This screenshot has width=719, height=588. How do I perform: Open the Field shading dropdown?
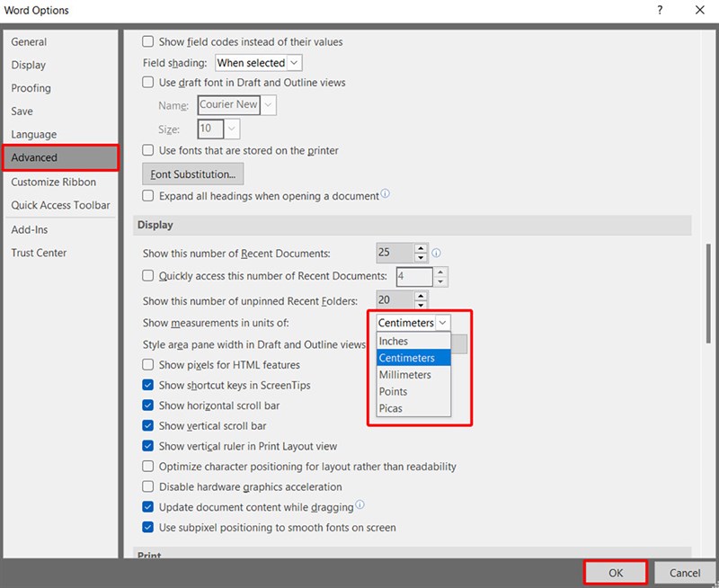[x=292, y=62]
